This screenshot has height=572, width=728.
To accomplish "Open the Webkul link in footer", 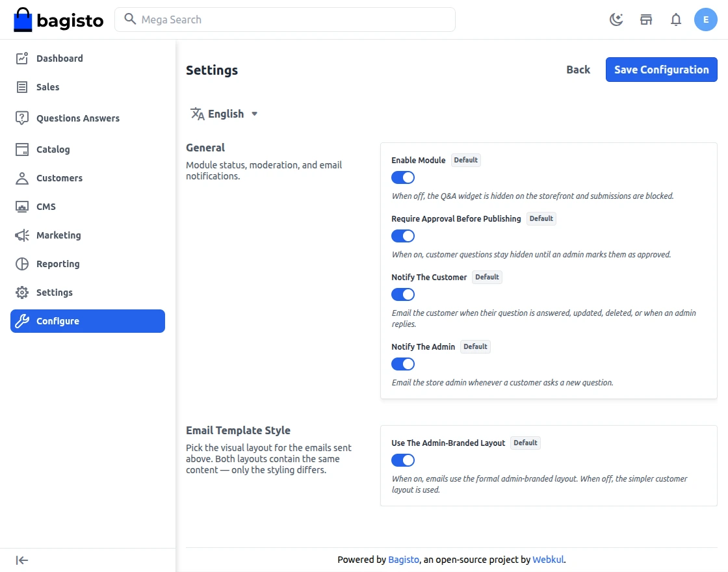I will click(x=548, y=560).
